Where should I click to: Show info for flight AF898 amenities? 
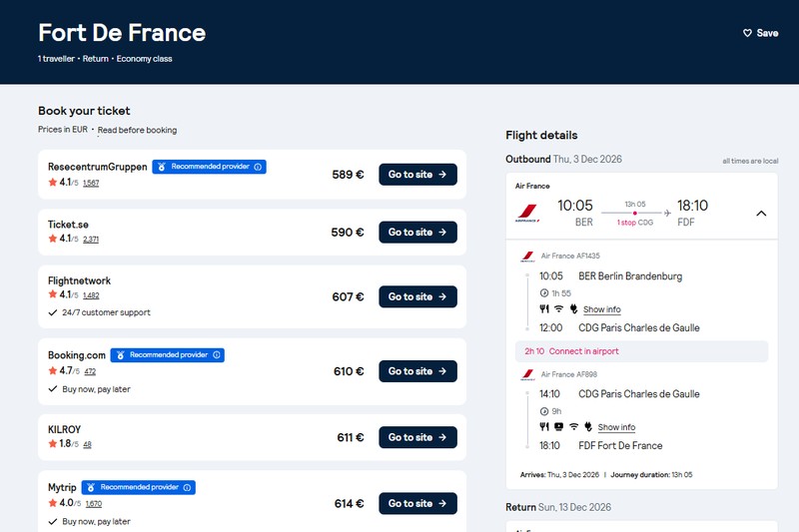coord(616,427)
